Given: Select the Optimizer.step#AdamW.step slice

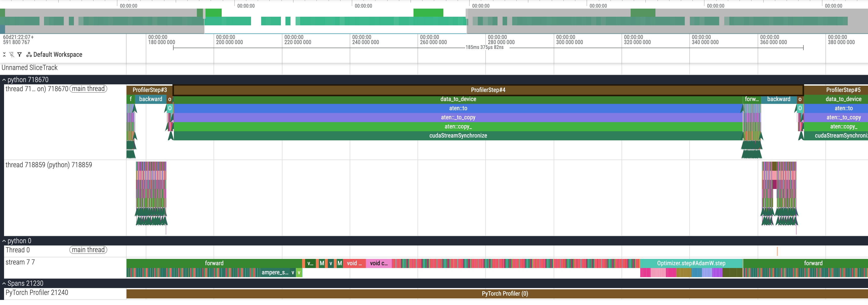Looking at the screenshot, I should pos(691,263).
